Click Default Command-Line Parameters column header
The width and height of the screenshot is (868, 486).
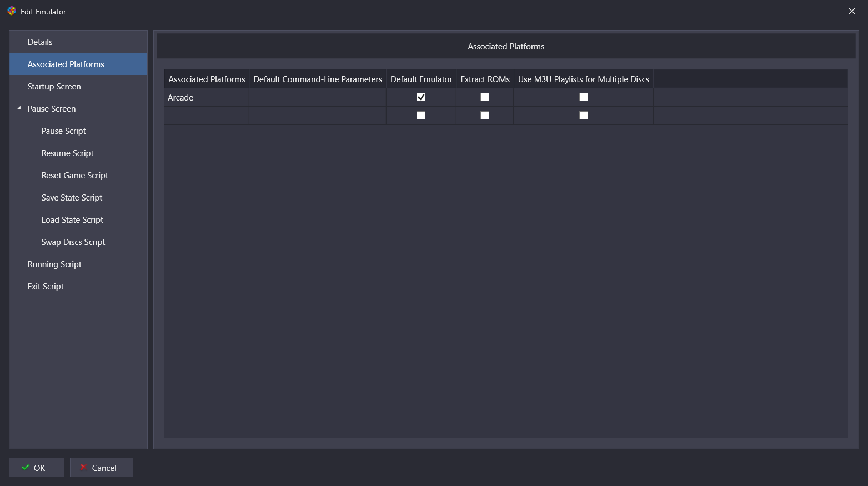(x=318, y=79)
